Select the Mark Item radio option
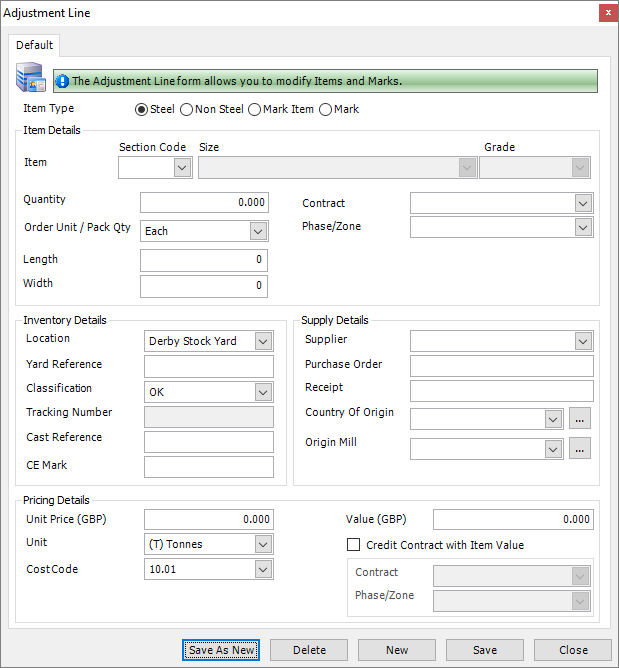The width and height of the screenshot is (619, 668). tap(254, 109)
